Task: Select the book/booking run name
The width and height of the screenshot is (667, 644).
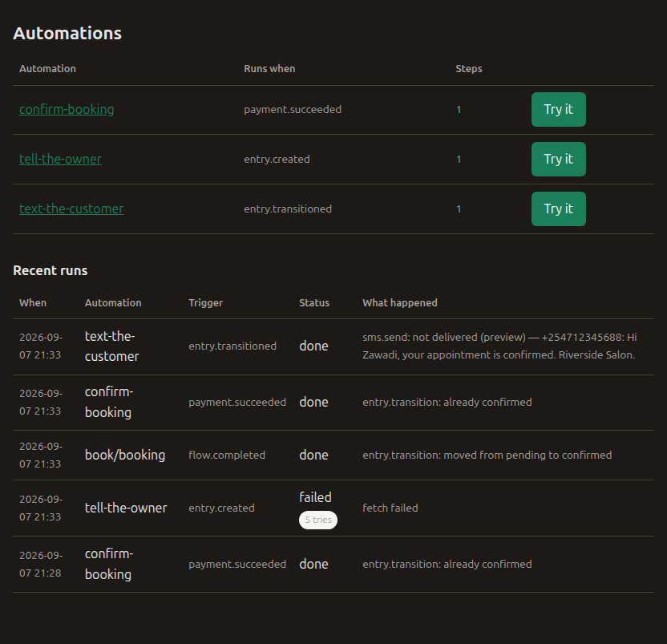Action: (x=125, y=455)
